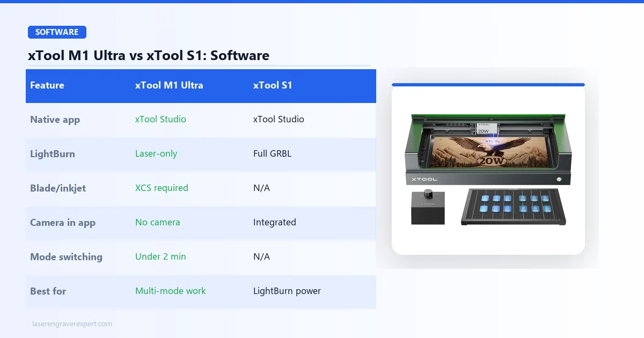The height and width of the screenshot is (338, 644).
Task: Click the 'Full GRBL' cell
Action: 272,153
